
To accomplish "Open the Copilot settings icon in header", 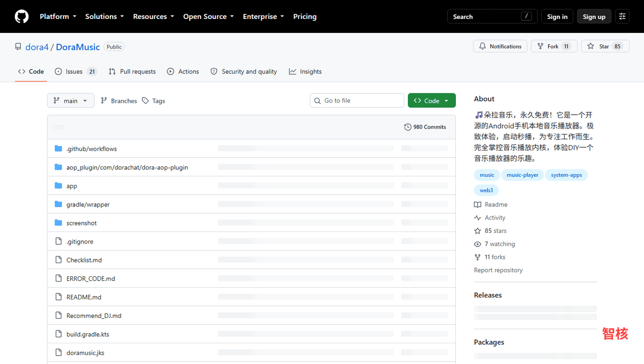I will 622,17.
